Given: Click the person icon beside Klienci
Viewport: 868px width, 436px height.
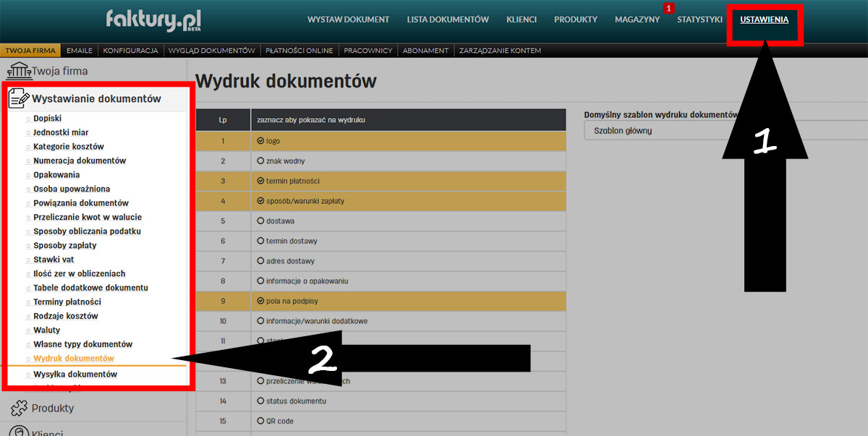Looking at the screenshot, I should (18, 431).
